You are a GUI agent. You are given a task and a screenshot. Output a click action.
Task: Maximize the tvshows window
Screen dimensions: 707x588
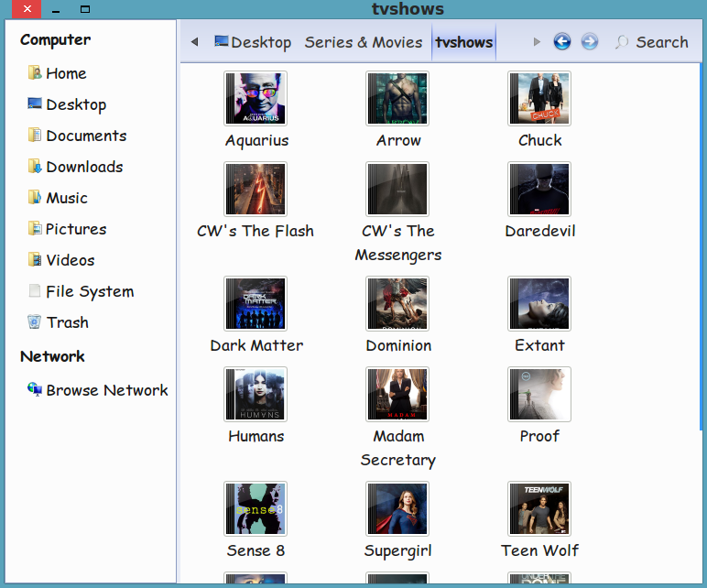(x=85, y=9)
